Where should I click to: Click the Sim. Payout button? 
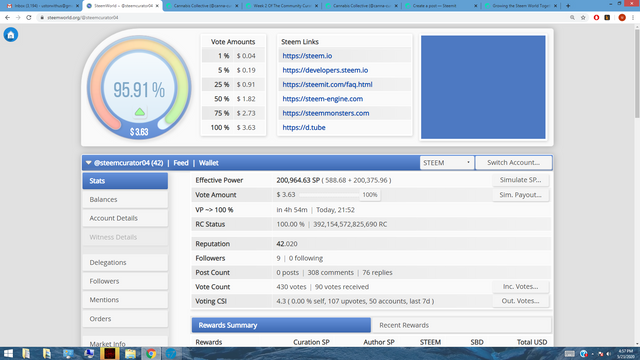(520, 195)
